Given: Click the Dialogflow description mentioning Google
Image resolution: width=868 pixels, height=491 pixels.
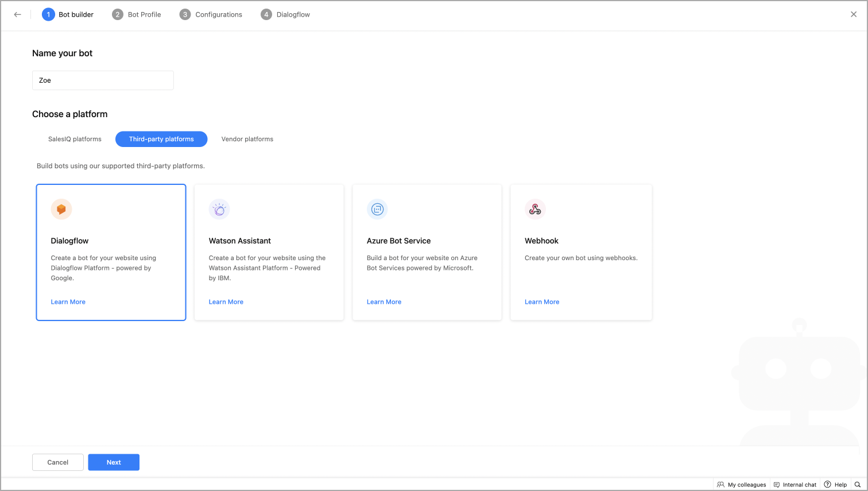Looking at the screenshot, I should pos(103,268).
